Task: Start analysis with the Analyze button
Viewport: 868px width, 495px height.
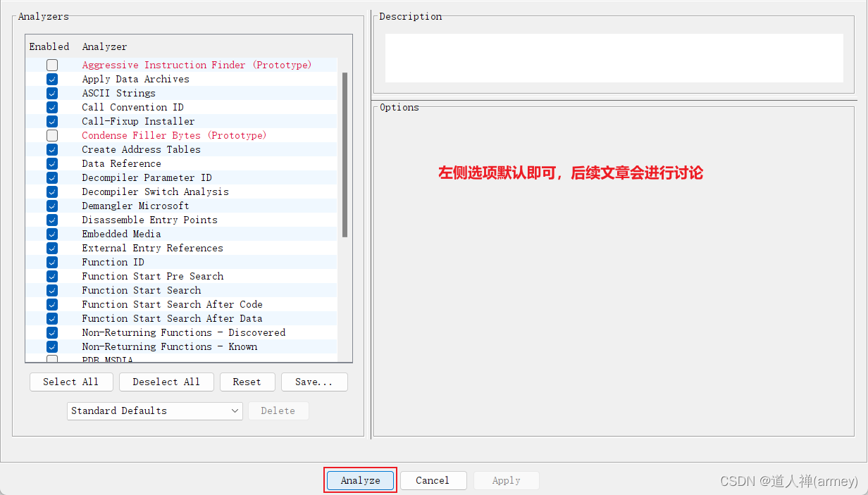Action: 360,480
